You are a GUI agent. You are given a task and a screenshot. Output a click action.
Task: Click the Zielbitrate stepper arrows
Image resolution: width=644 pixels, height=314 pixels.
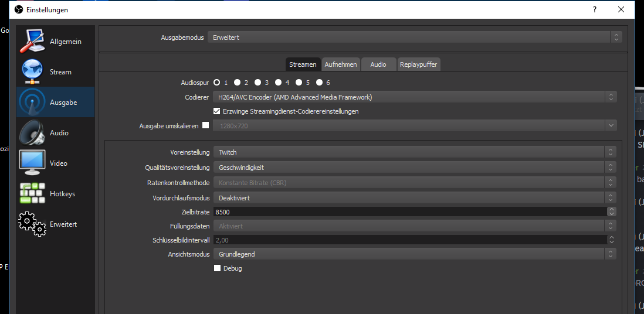[612, 212]
